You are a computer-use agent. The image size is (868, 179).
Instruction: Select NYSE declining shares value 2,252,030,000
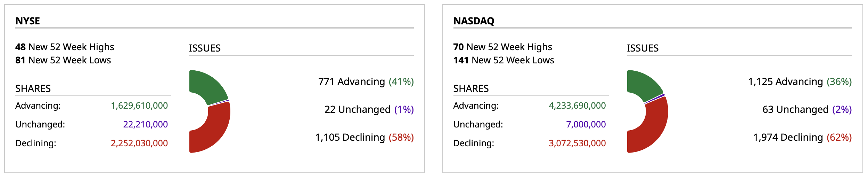139,143
